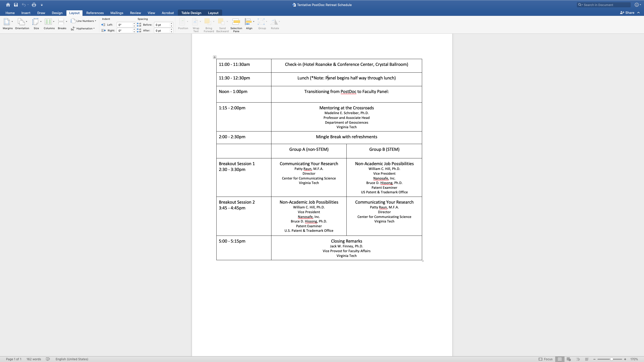Enter Focus mode

[x=545, y=359]
